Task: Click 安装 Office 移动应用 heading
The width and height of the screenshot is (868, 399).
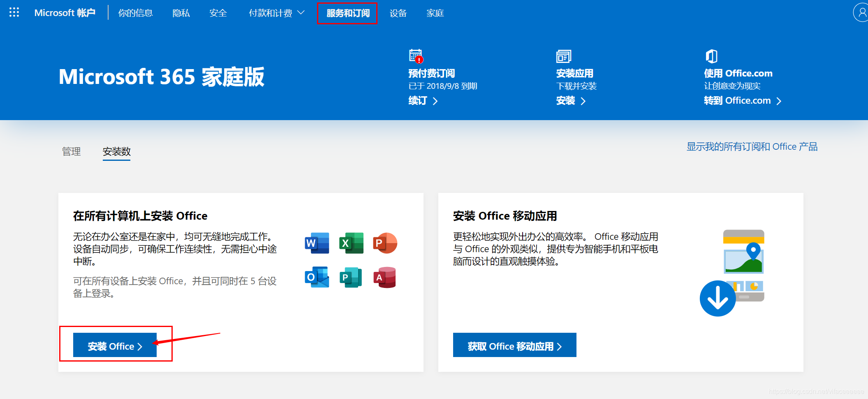Action: [505, 216]
